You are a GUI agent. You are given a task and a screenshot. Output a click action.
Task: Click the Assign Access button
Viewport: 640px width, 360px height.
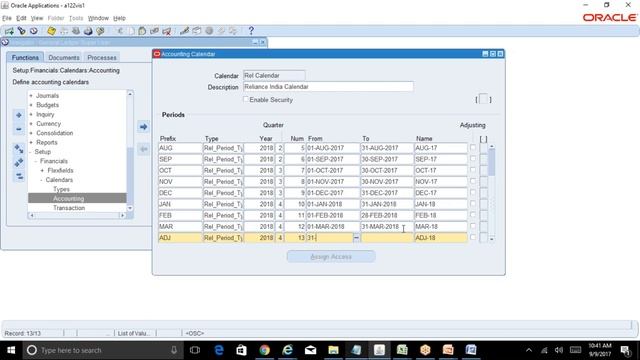click(x=331, y=257)
